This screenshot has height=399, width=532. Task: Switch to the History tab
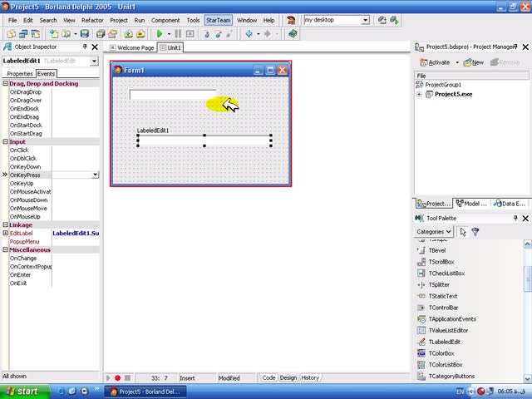click(x=310, y=377)
